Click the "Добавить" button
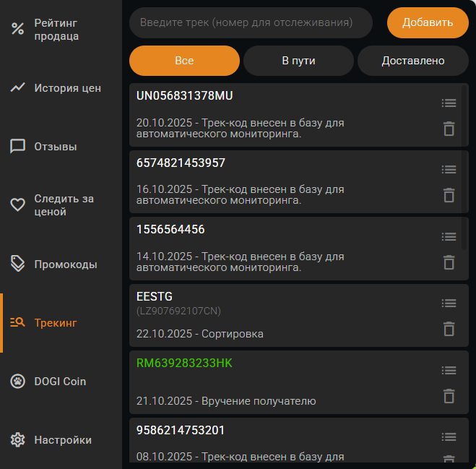Image resolution: width=476 pixels, height=469 pixels. [428, 23]
